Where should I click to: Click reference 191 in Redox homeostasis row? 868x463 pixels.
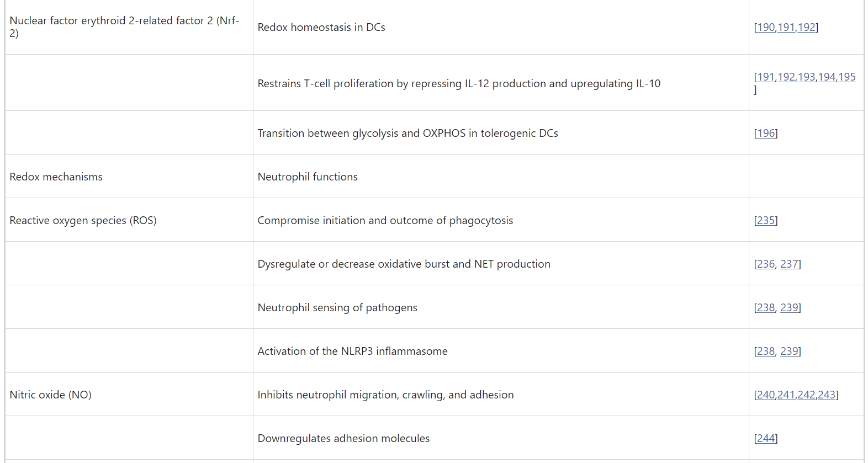coord(786,28)
